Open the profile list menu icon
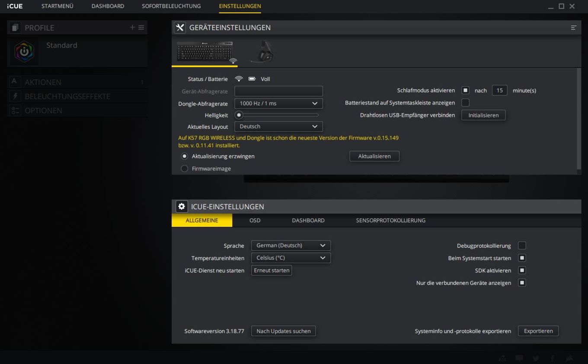This screenshot has width=588, height=364. 141,27
